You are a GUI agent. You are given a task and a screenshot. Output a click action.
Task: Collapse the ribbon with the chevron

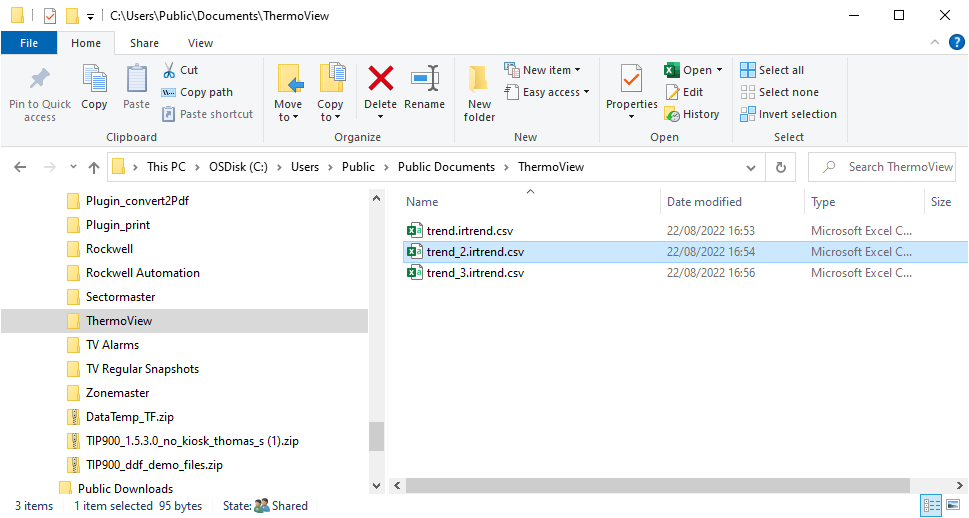click(934, 43)
